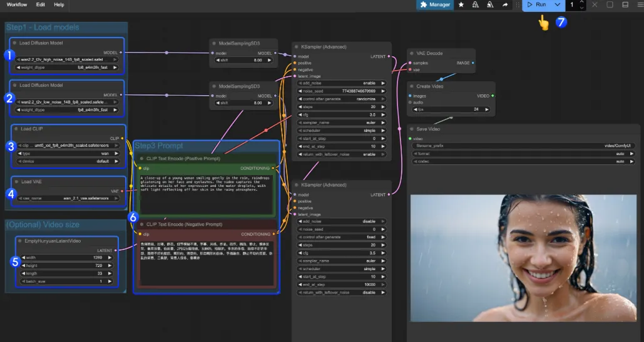Open the Manager extension panel
The height and width of the screenshot is (342, 644).
tap(435, 5)
